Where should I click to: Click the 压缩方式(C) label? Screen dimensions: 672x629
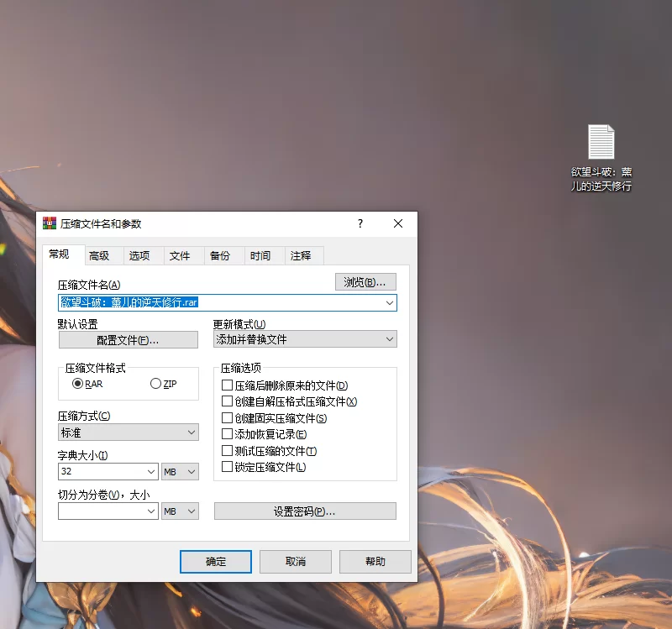point(84,416)
